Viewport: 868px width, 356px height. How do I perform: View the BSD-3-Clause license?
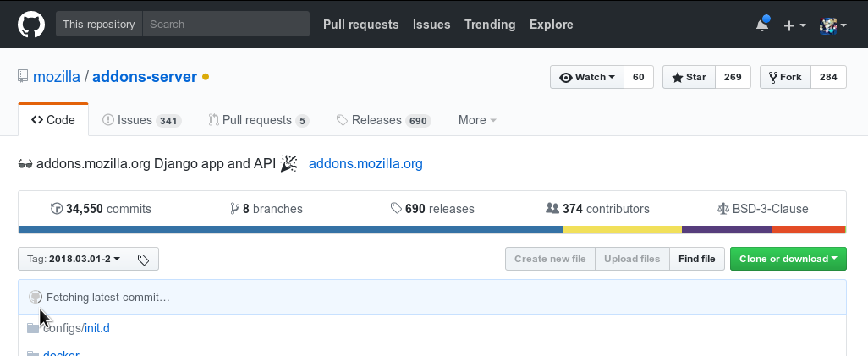click(x=763, y=209)
